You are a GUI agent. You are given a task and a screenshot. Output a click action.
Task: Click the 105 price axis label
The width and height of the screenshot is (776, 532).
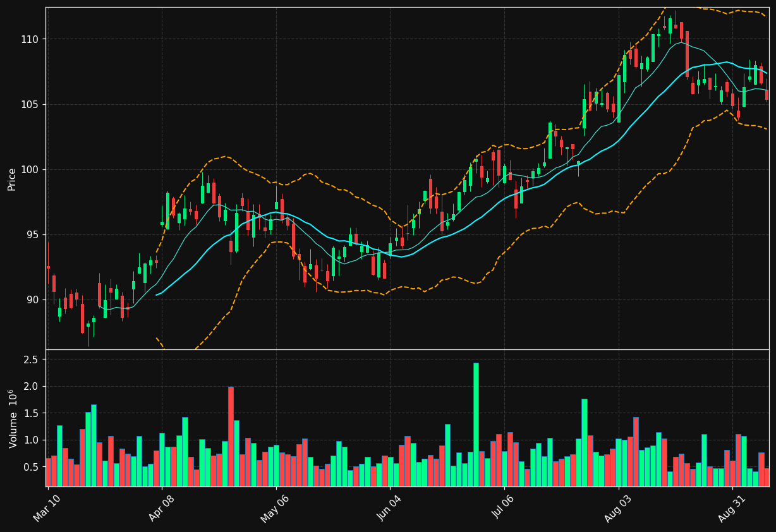pyautogui.click(x=30, y=104)
